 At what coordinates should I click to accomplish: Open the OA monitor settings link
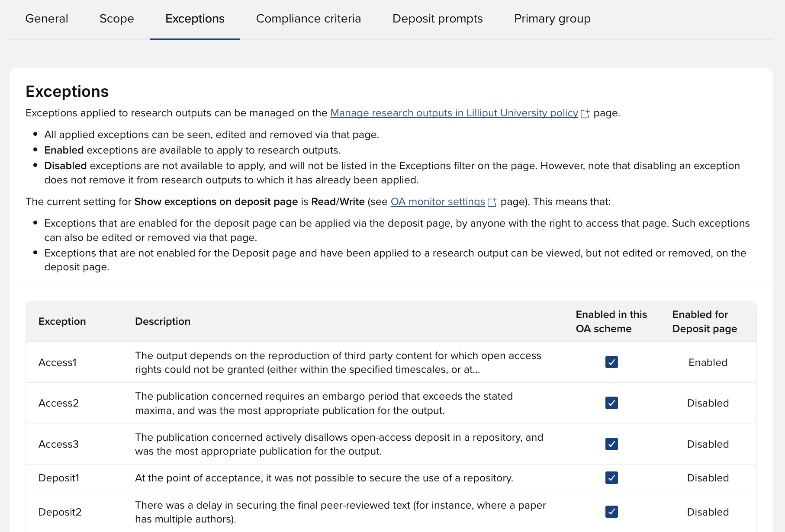click(x=438, y=202)
